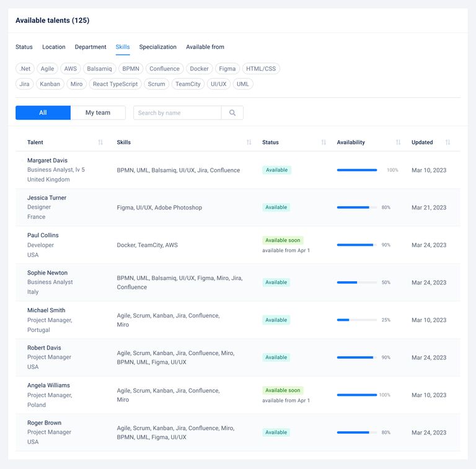Screen dimensions: 476x469
Task: Open the Department filter tab
Action: click(90, 47)
